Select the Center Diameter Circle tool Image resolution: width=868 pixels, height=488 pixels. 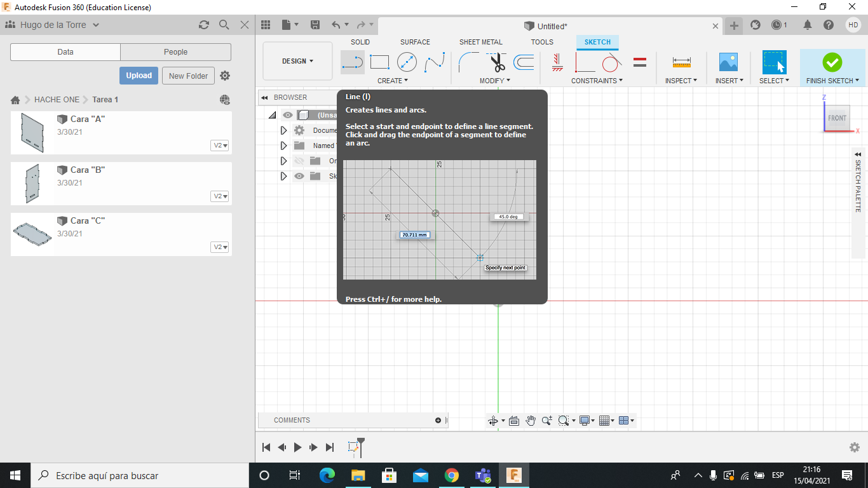click(x=407, y=62)
